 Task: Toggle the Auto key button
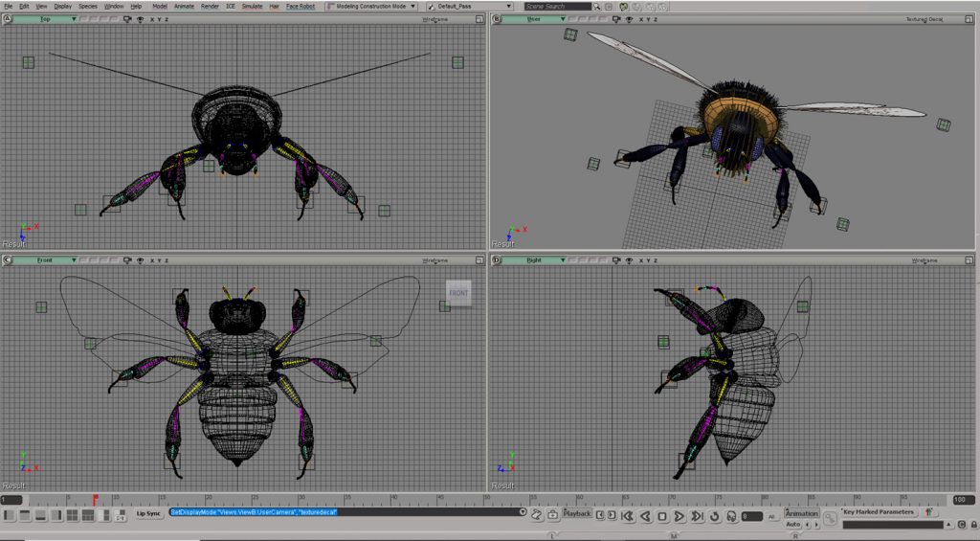792,525
